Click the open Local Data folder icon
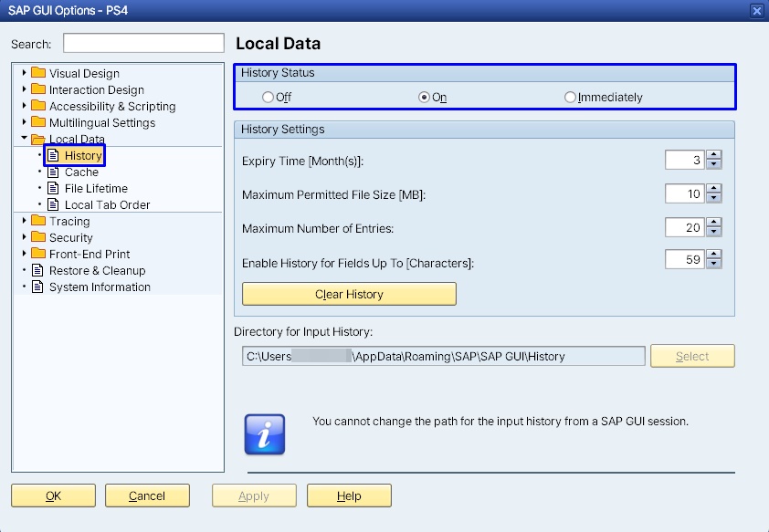 [38, 139]
